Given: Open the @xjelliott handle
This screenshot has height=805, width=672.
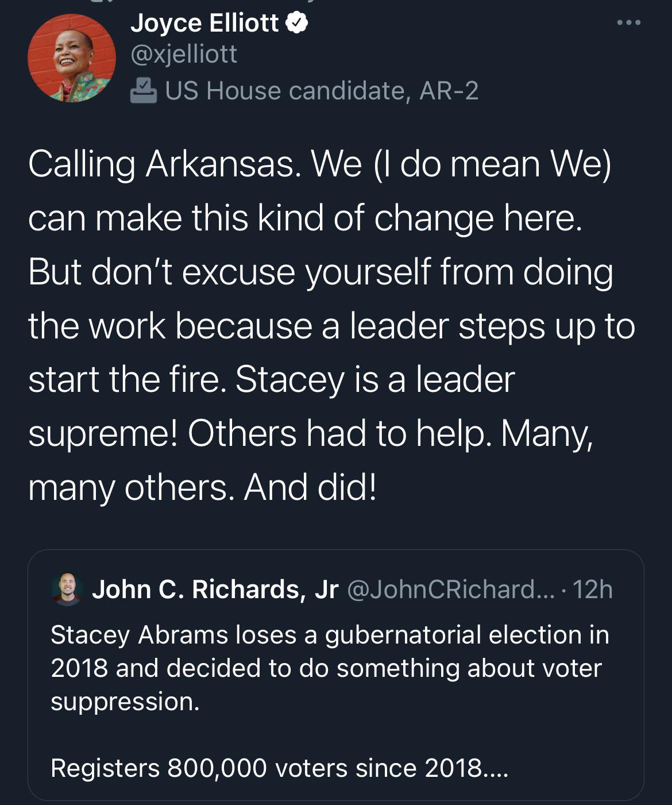Looking at the screenshot, I should coord(184,55).
